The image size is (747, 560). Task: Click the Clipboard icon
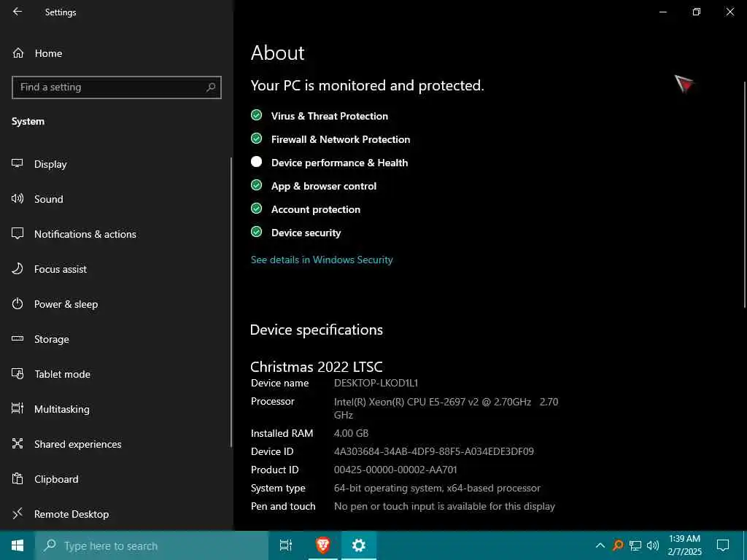tap(18, 478)
